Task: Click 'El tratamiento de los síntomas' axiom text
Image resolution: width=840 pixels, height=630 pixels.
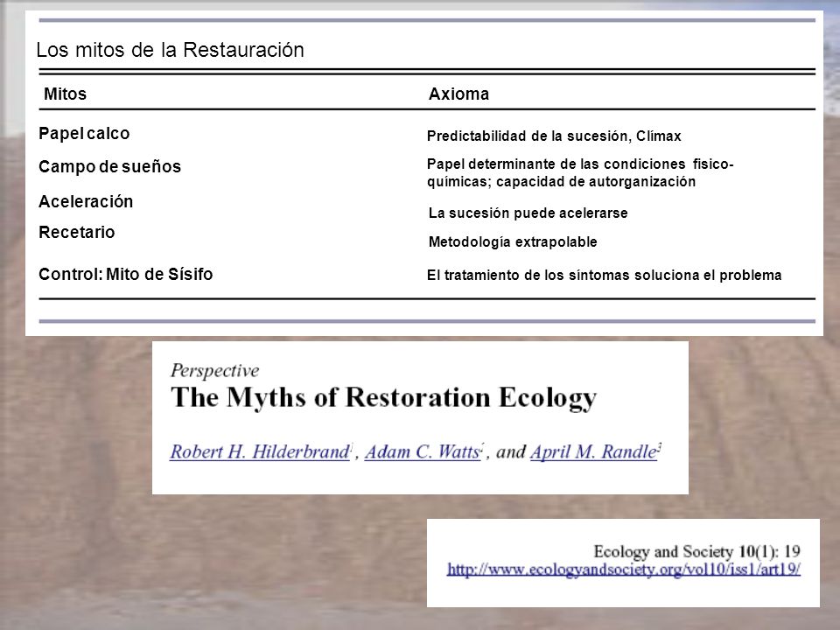Action: click(604, 276)
